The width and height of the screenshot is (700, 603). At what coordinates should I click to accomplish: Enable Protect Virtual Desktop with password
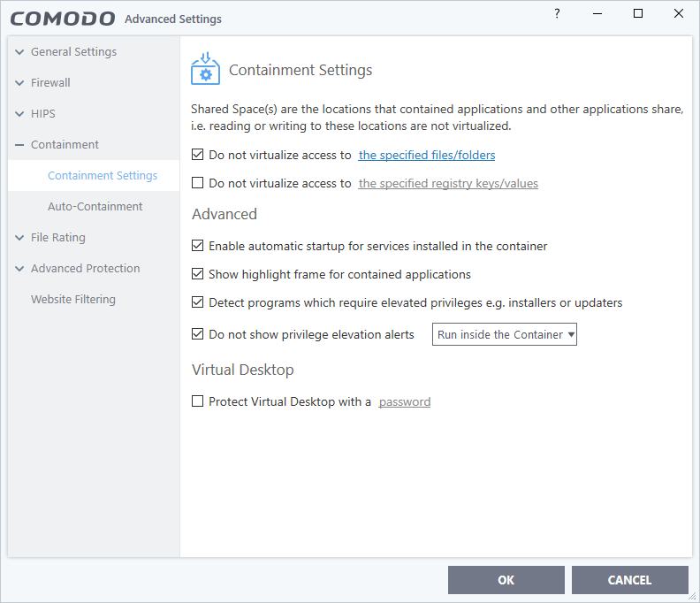[x=198, y=401]
